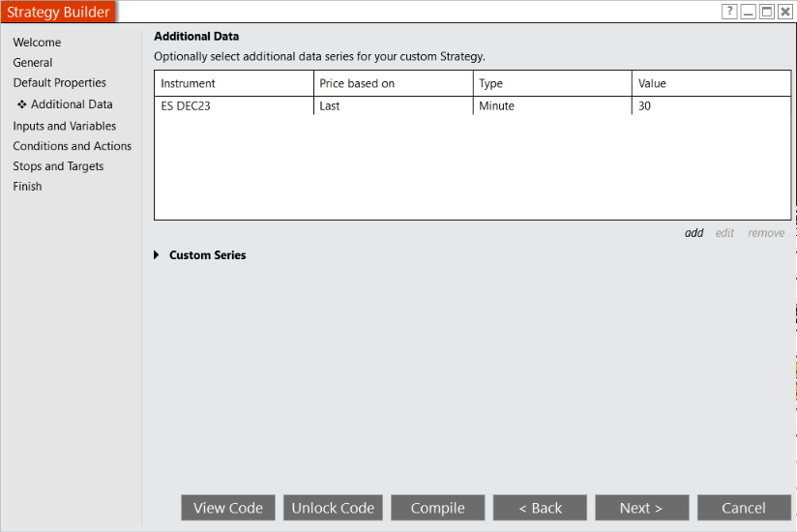797x532 pixels.
Task: Proceed with the Next button
Action: (641, 508)
